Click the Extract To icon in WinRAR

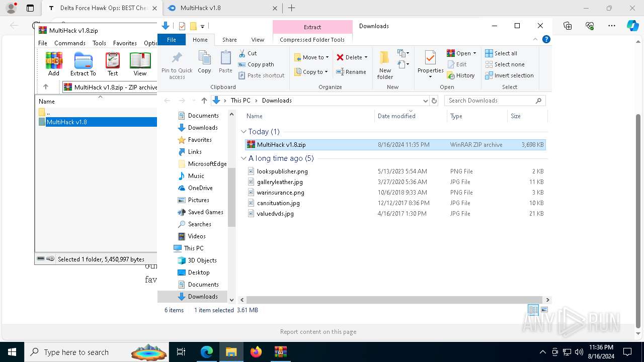click(x=83, y=64)
